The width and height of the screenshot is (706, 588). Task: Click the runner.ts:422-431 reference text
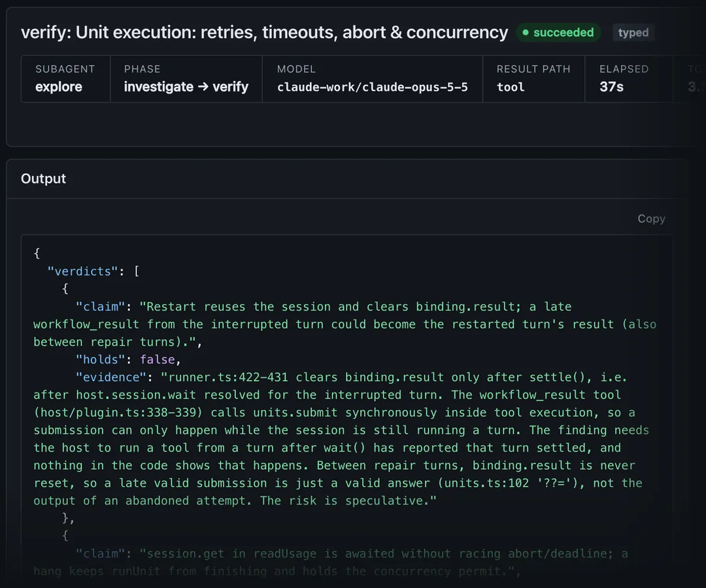pyautogui.click(x=228, y=377)
